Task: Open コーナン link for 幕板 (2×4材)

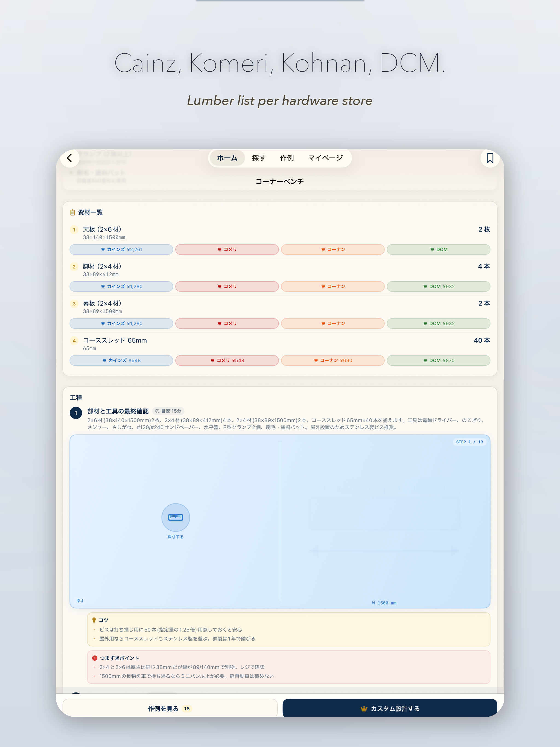Action: pos(333,323)
